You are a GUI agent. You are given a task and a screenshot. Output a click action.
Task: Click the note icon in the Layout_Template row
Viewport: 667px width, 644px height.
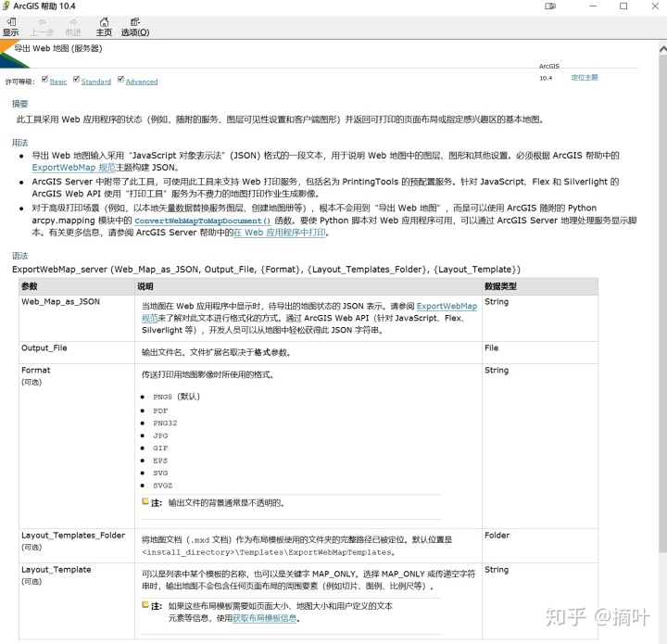click(x=145, y=604)
